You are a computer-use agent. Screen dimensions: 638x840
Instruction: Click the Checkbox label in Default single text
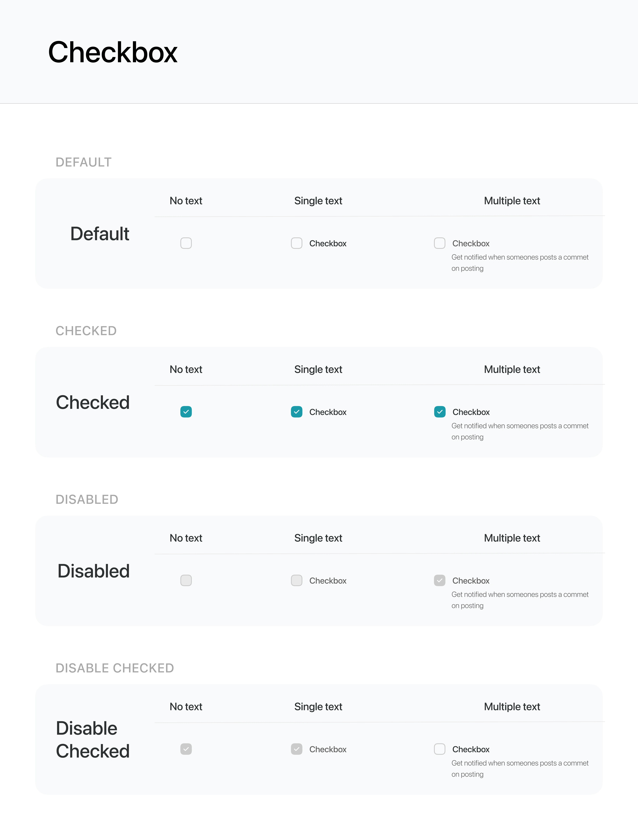tap(328, 244)
